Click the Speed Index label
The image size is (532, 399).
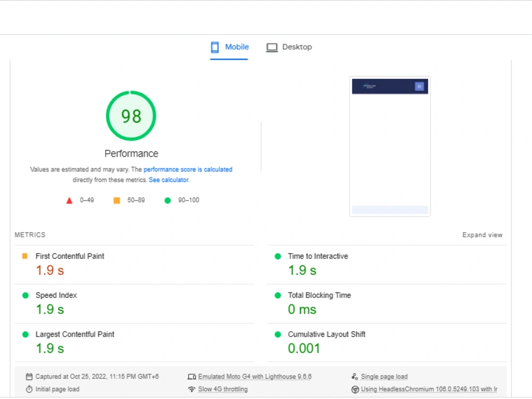(56, 295)
